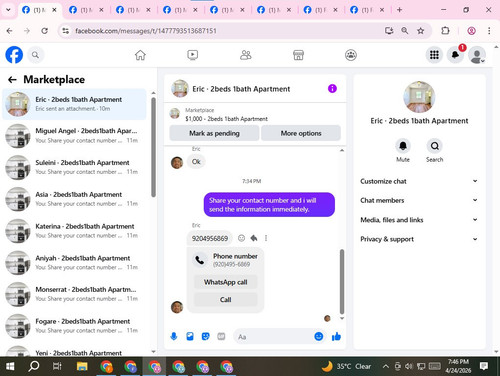Open browser extensions puzzle icon
The image size is (500, 376).
click(445, 31)
